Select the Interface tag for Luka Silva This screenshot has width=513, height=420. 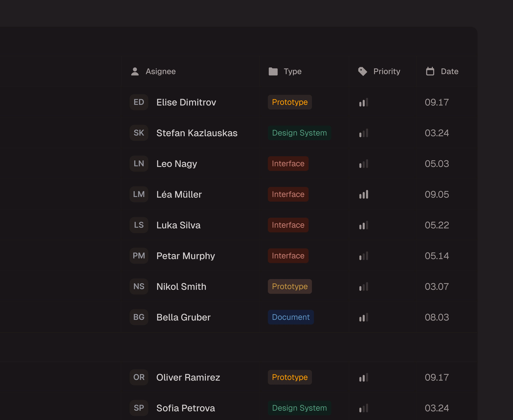(x=288, y=225)
